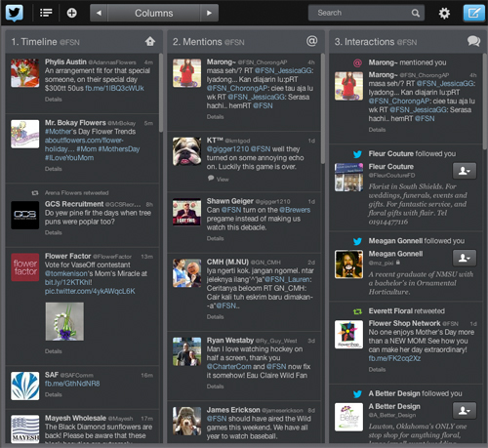Go to next columns with right arrow
Viewport: 488px width, 448px height.
coord(209,13)
